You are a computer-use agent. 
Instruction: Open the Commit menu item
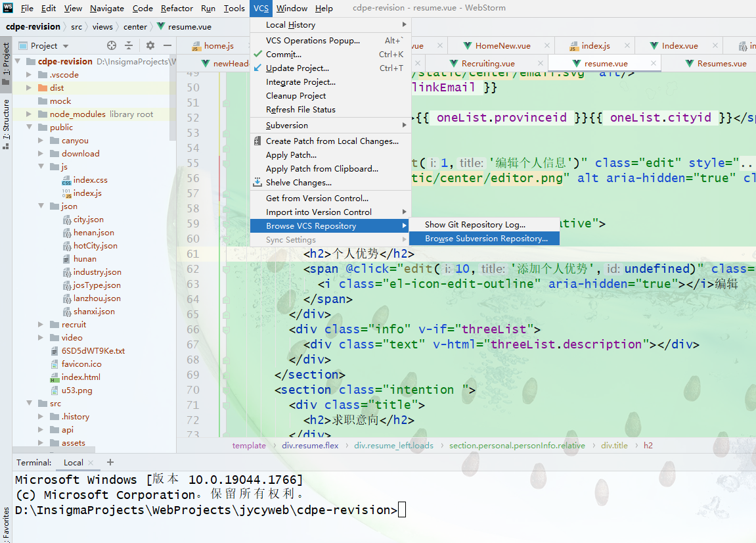point(283,55)
